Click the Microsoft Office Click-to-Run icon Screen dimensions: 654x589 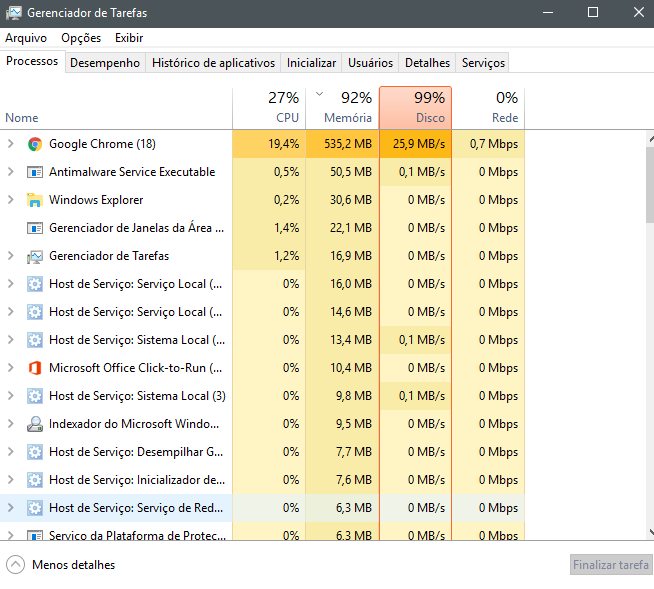click(x=35, y=368)
